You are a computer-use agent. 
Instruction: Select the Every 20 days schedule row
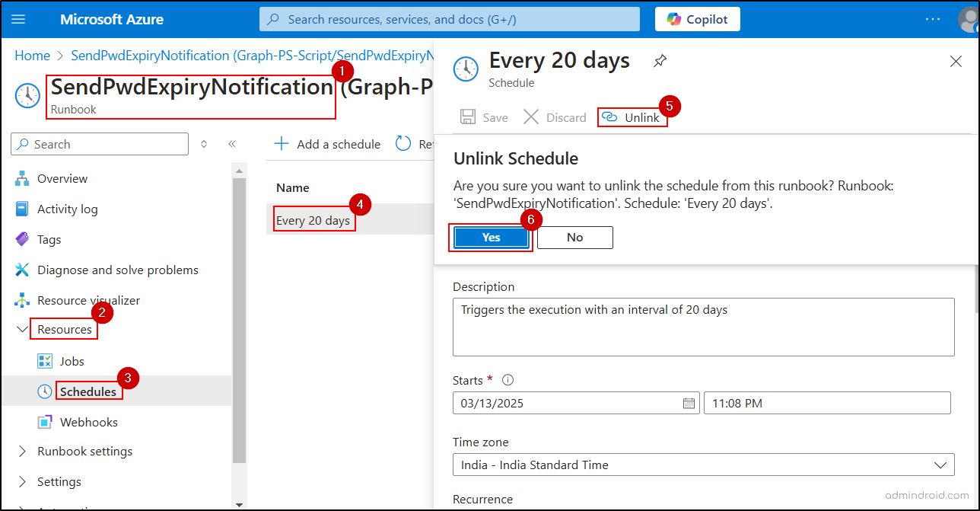[351, 221]
